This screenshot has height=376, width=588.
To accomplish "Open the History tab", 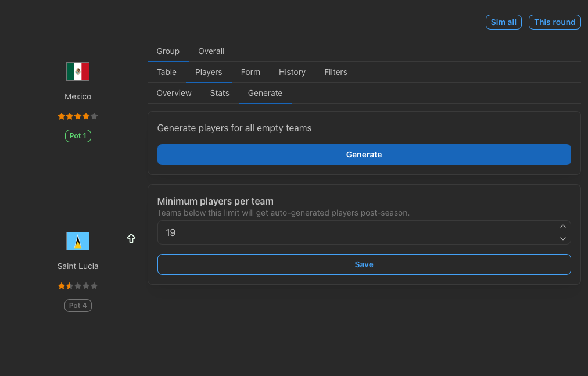I will (292, 72).
